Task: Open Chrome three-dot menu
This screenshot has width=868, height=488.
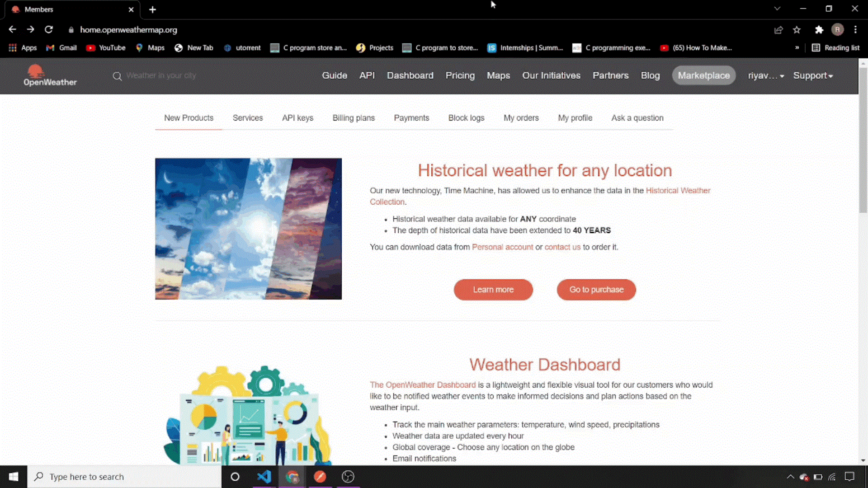Action: (855, 30)
